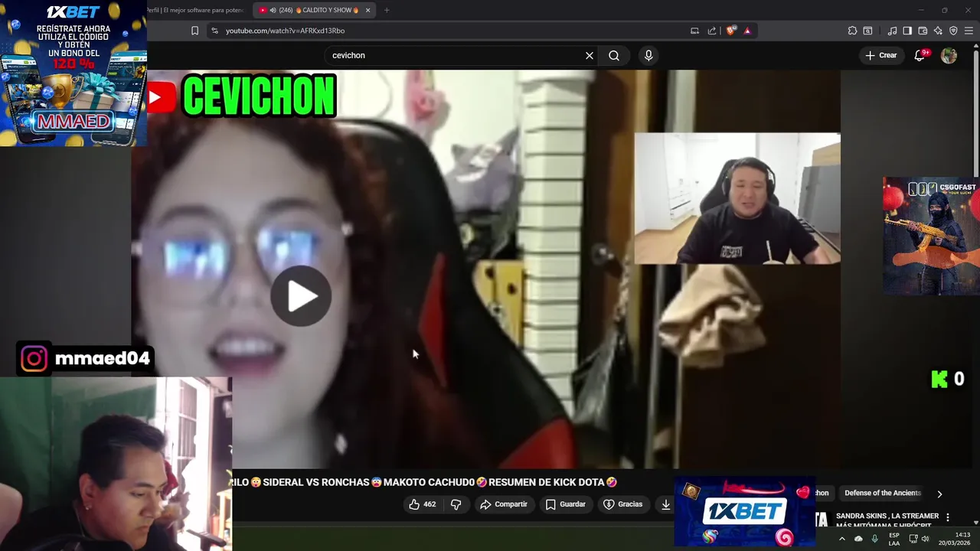
Task: Bookmark this page icon
Action: click(x=194, y=31)
